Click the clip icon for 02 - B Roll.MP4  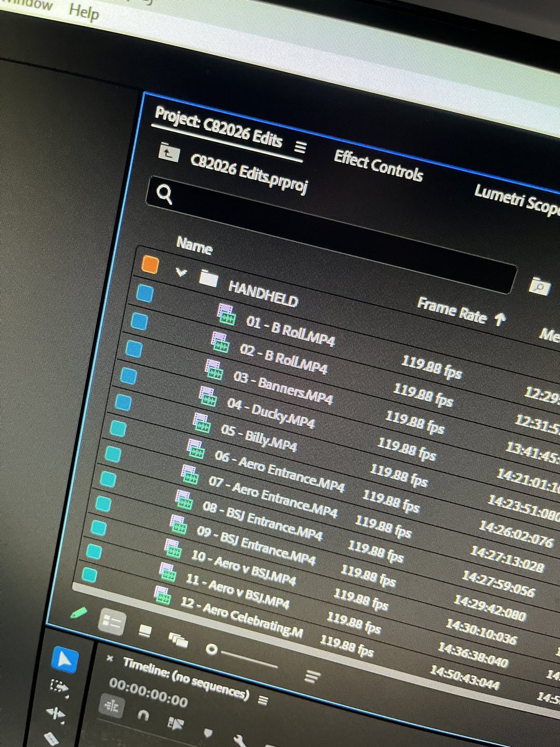[221, 342]
